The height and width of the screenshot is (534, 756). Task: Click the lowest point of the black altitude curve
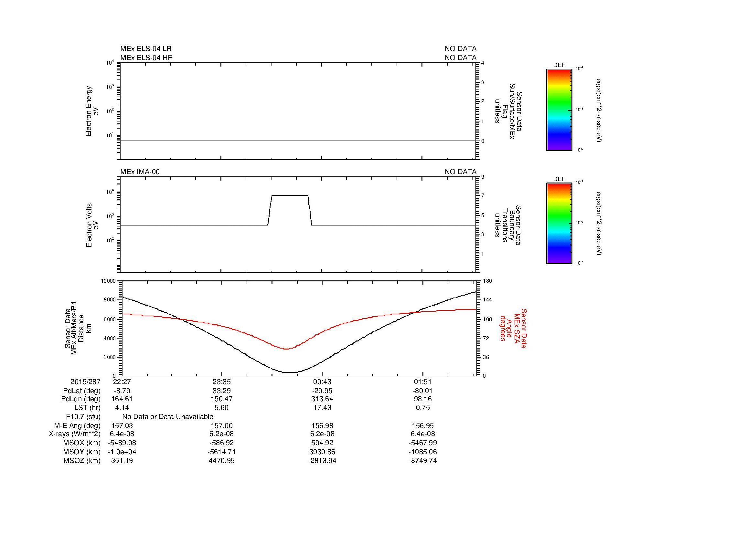[x=290, y=372]
